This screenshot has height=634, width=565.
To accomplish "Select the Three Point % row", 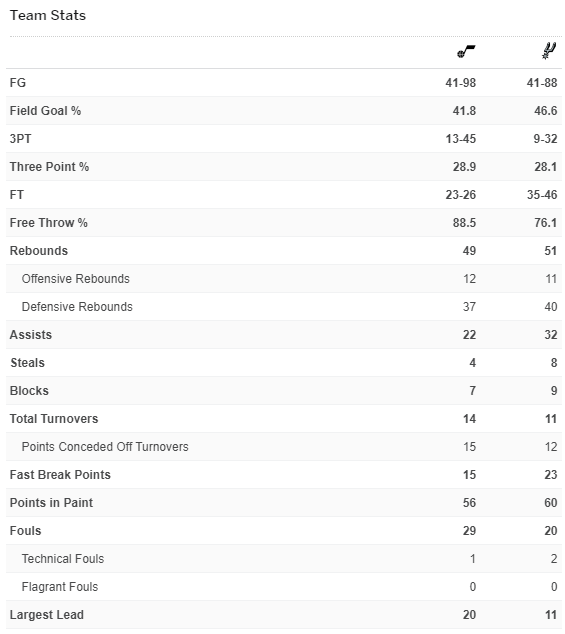I will click(284, 167).
